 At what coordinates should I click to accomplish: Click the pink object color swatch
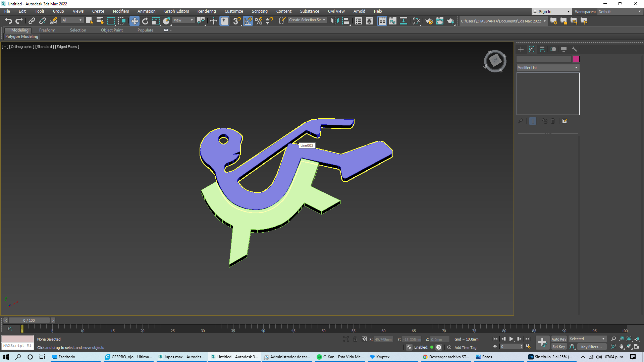click(x=576, y=59)
